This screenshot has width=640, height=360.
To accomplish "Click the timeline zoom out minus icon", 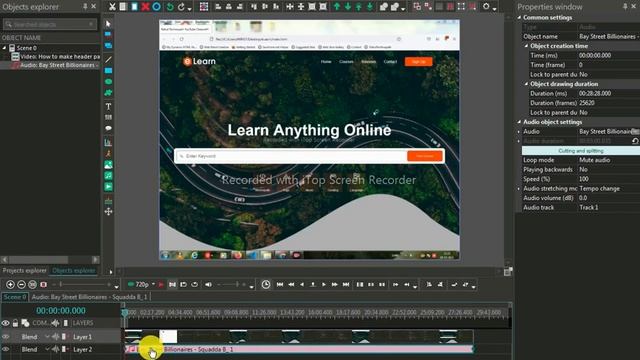I will 21,284.
